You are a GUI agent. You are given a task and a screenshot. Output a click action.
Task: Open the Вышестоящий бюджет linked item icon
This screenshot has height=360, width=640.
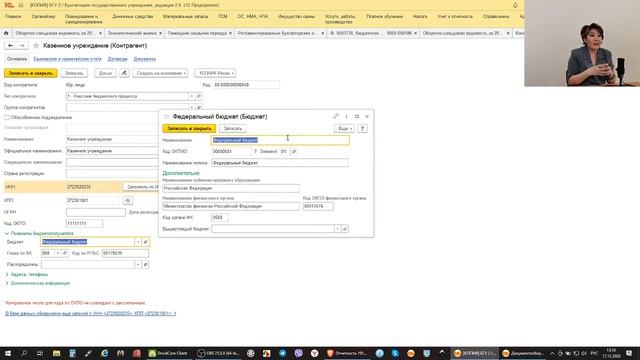tap(345, 229)
